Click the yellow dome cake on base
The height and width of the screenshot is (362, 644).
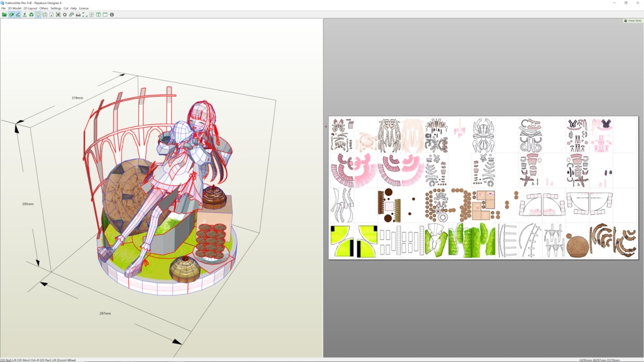click(185, 269)
